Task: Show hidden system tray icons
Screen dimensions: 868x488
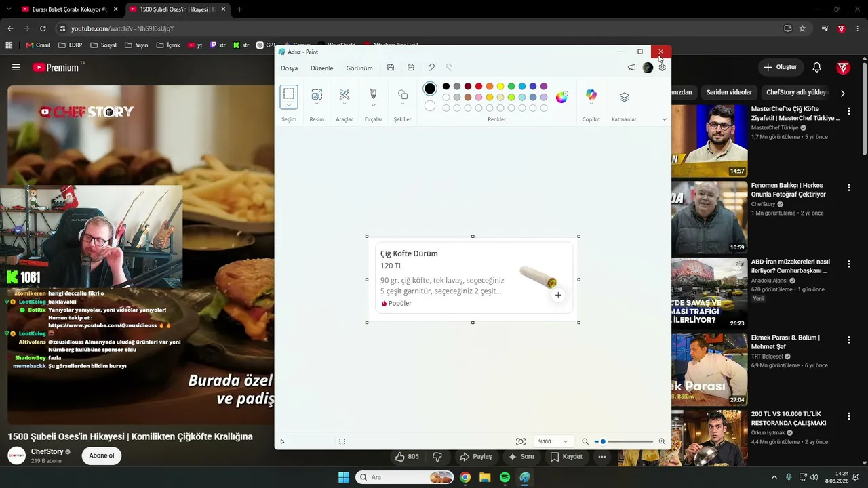Action: (x=776, y=477)
